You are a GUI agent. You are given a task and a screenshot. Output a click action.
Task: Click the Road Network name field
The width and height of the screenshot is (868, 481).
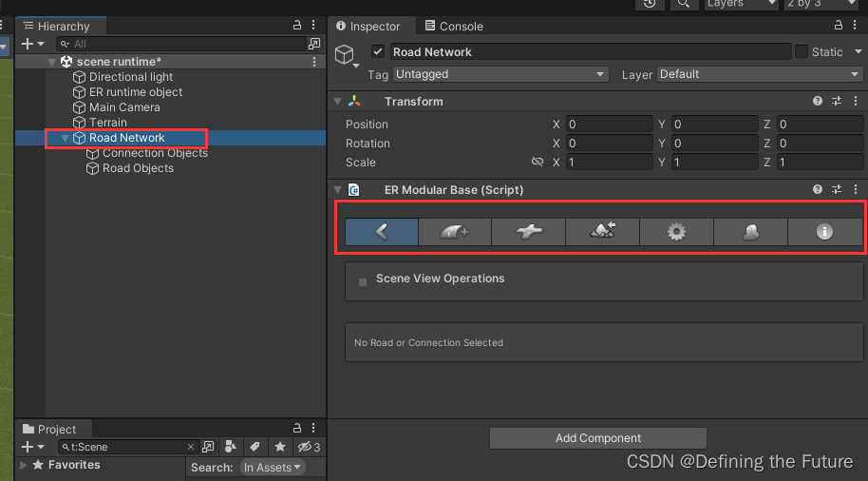tap(590, 51)
